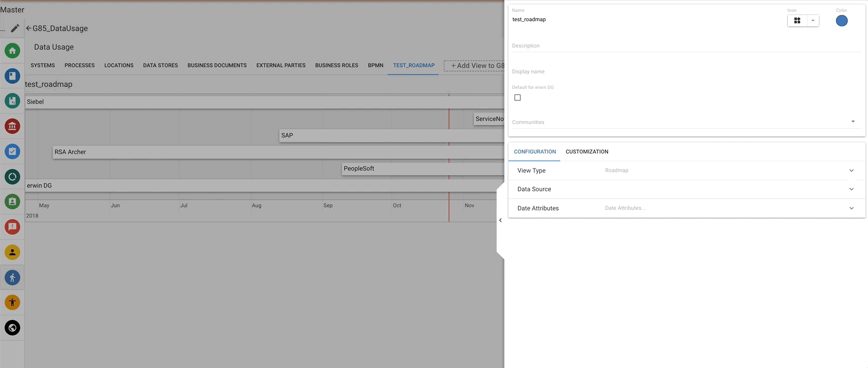Screen dimensions: 868x368
Task: Open the blue walking figure sidebar icon
Action: pos(12,278)
